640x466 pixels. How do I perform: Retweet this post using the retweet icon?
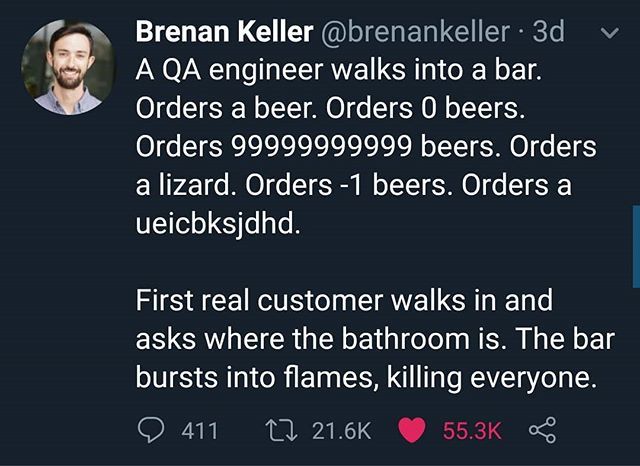coord(281,431)
